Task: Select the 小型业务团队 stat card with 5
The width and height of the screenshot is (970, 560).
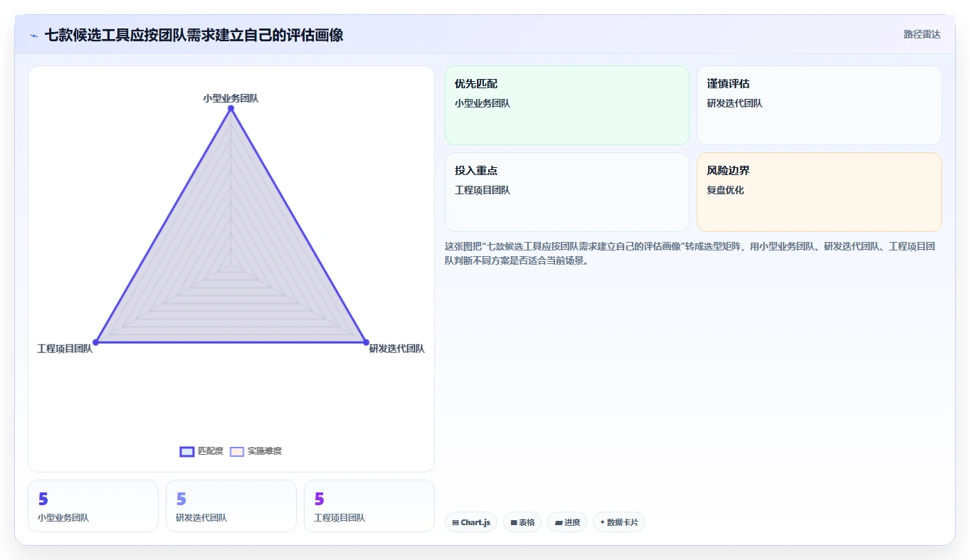Action: (x=93, y=506)
